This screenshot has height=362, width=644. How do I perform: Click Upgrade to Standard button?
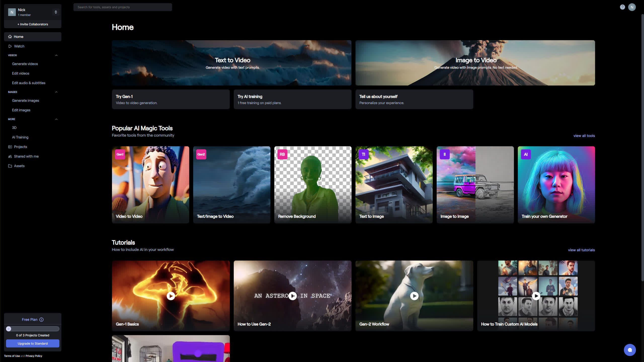point(33,343)
